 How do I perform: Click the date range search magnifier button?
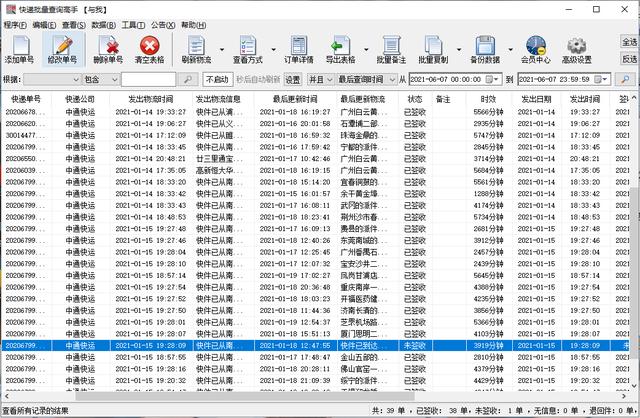625,79
